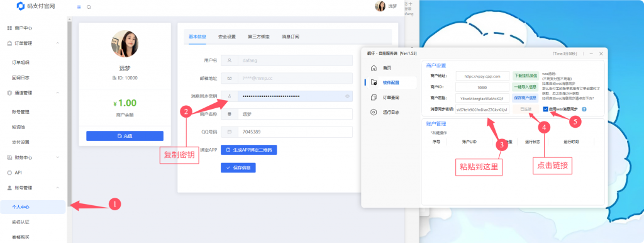This screenshot has height=243, width=644.
Task: Click the 码支付官网 logo icon
Action: coord(21,6)
